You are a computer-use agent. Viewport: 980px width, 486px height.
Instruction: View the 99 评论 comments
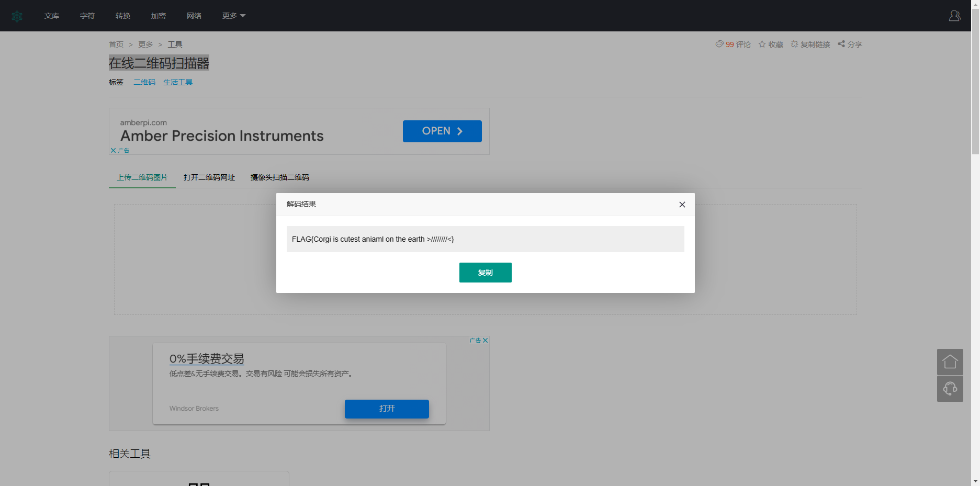point(733,44)
